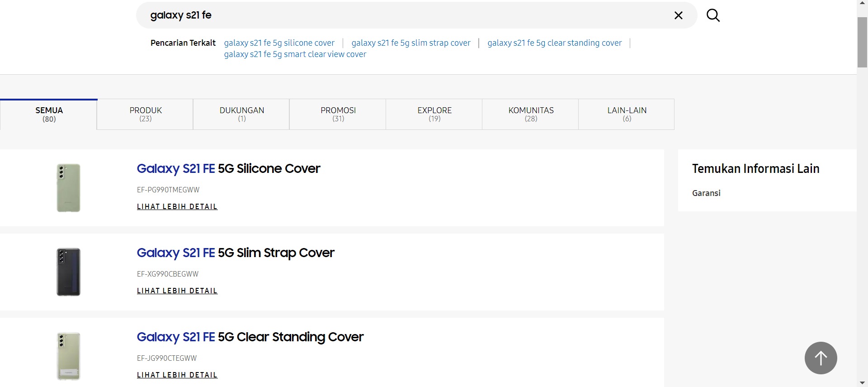Click the black Slim Strap Cover thumbnail

click(x=69, y=272)
